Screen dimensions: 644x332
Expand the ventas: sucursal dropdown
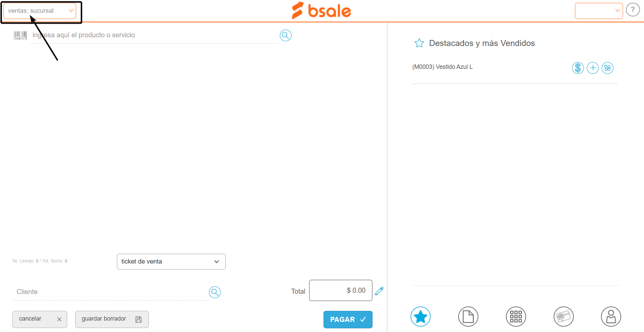tap(40, 11)
